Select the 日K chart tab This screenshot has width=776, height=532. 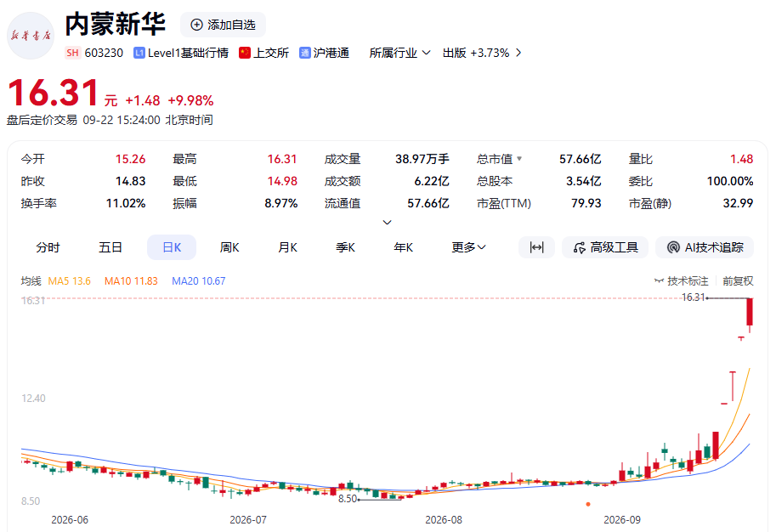point(172,247)
